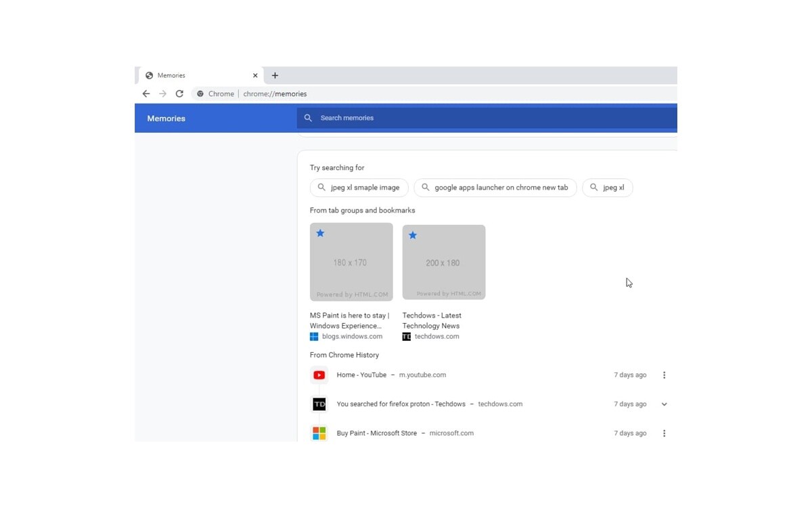812x508 pixels.
Task: Click the browser forward arrow
Action: point(162,94)
